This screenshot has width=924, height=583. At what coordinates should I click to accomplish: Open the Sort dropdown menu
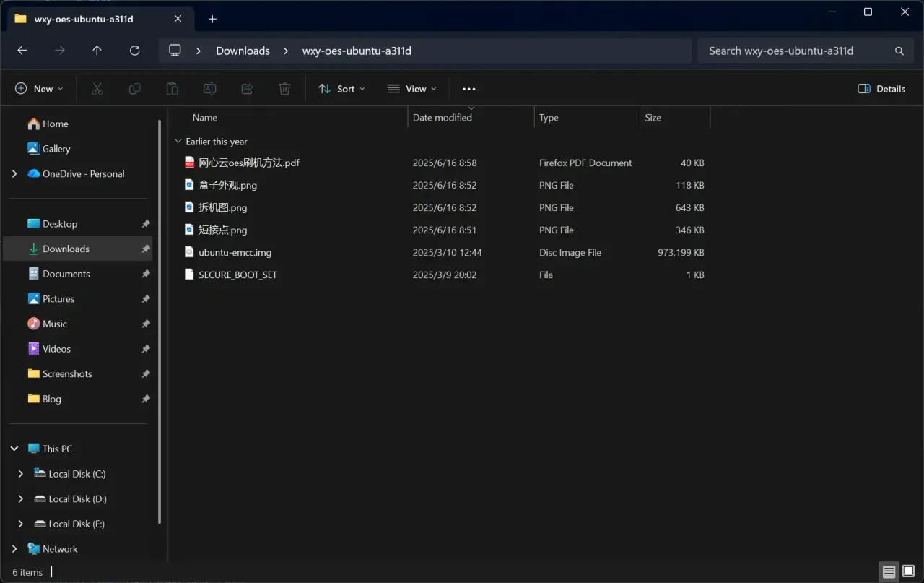342,89
